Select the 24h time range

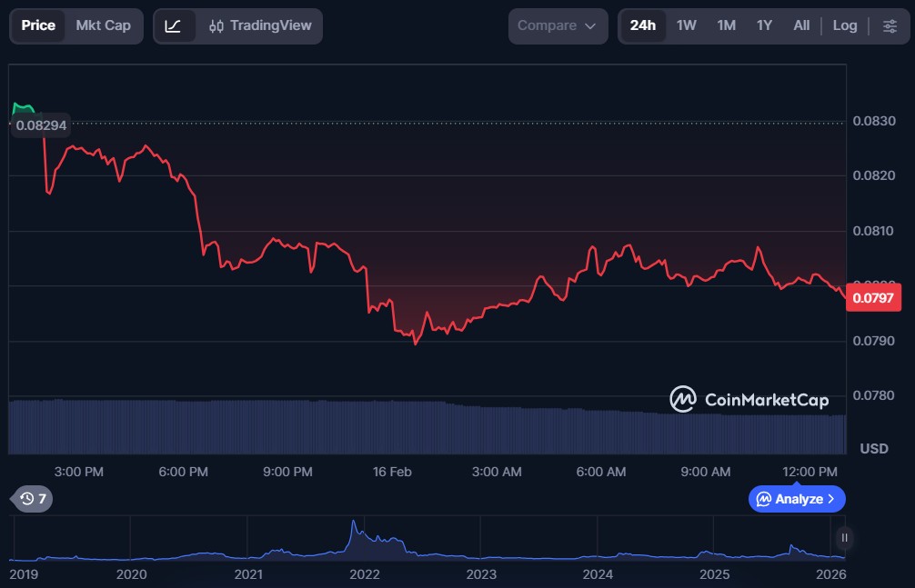point(642,25)
